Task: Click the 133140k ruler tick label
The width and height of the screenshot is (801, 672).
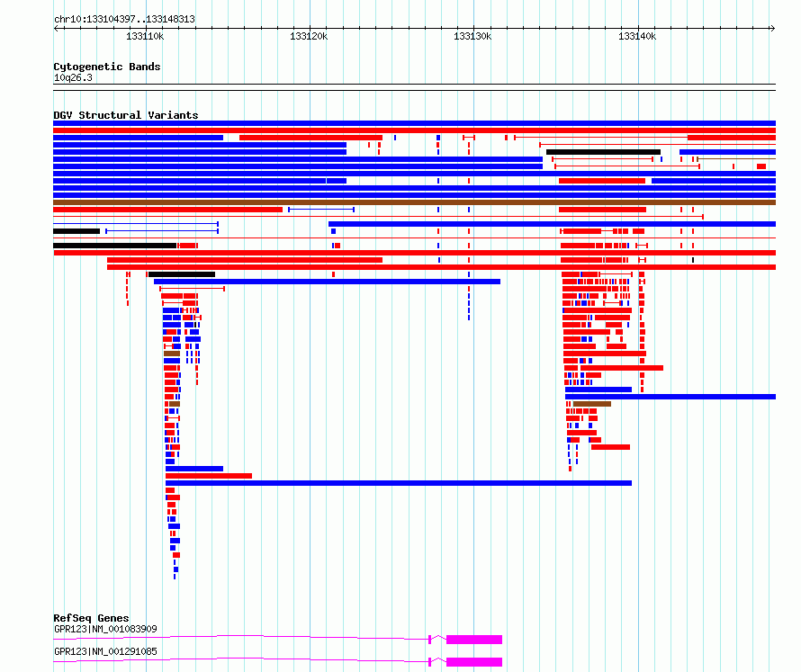Action: tap(637, 36)
